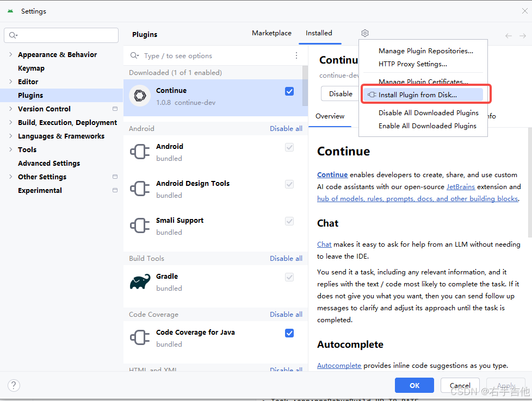Click the back navigation arrow

point(508,36)
